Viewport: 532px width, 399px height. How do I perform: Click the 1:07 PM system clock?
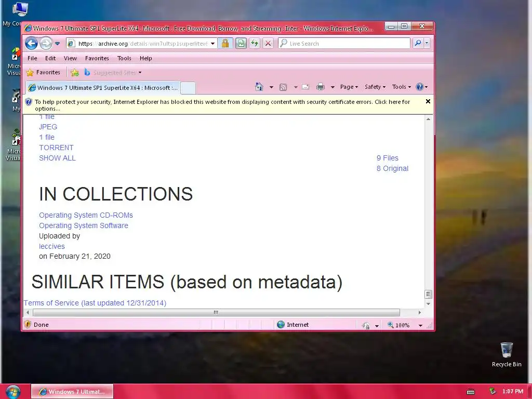pos(513,391)
